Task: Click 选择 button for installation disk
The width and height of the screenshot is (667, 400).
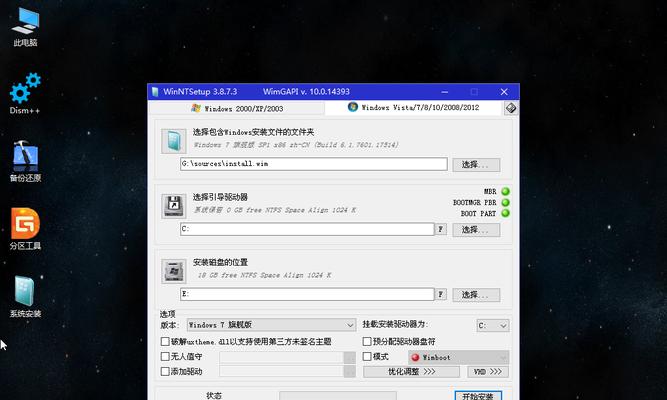Action: coord(476,295)
